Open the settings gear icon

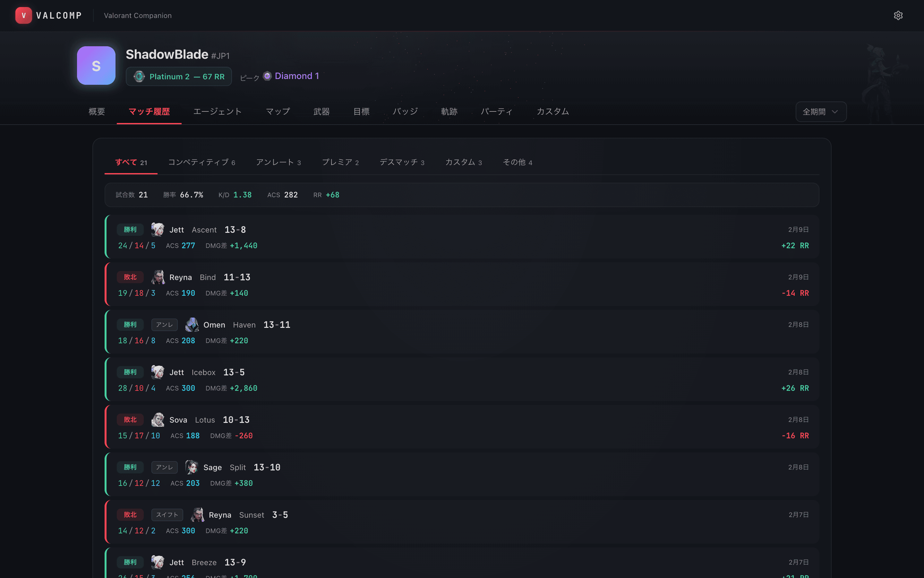pyautogui.click(x=898, y=15)
